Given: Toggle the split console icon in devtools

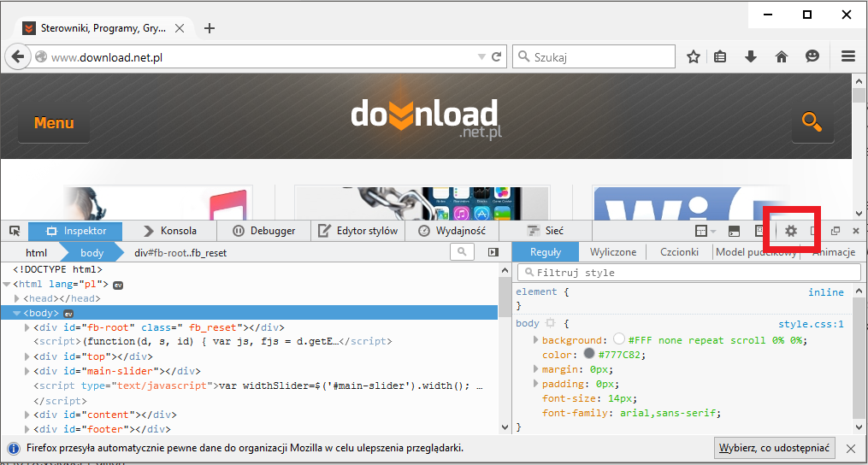Looking at the screenshot, I should [x=734, y=231].
